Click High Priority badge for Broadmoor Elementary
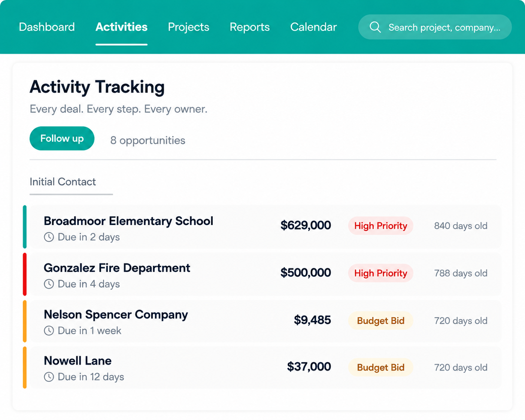This screenshot has width=525, height=420. click(x=381, y=226)
